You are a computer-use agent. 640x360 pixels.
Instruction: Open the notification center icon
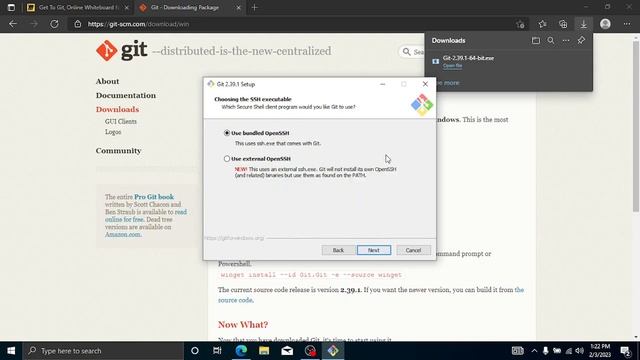(625, 351)
